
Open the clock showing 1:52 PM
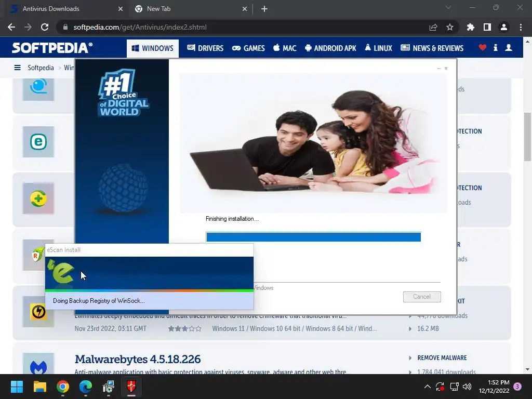click(494, 387)
